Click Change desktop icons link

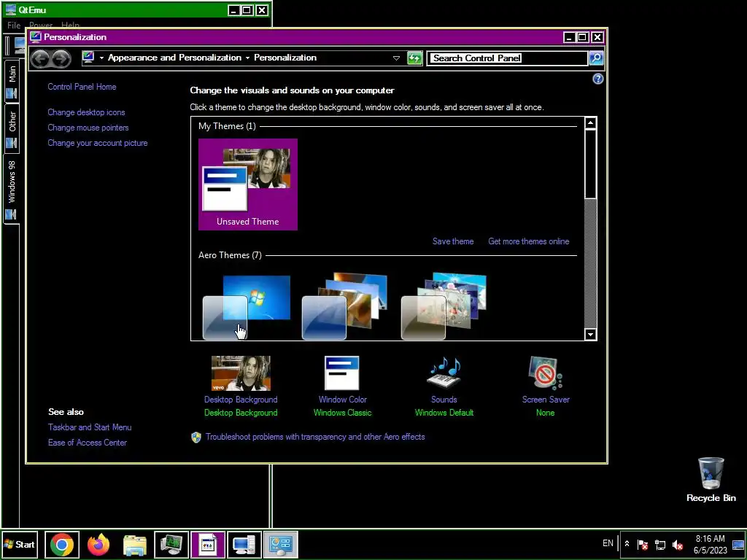(x=86, y=112)
